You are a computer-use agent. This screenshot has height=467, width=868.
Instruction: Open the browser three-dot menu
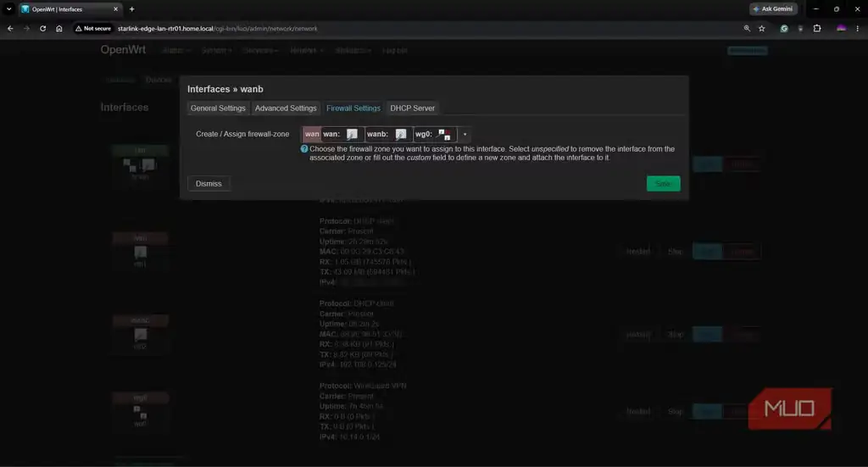coord(858,28)
